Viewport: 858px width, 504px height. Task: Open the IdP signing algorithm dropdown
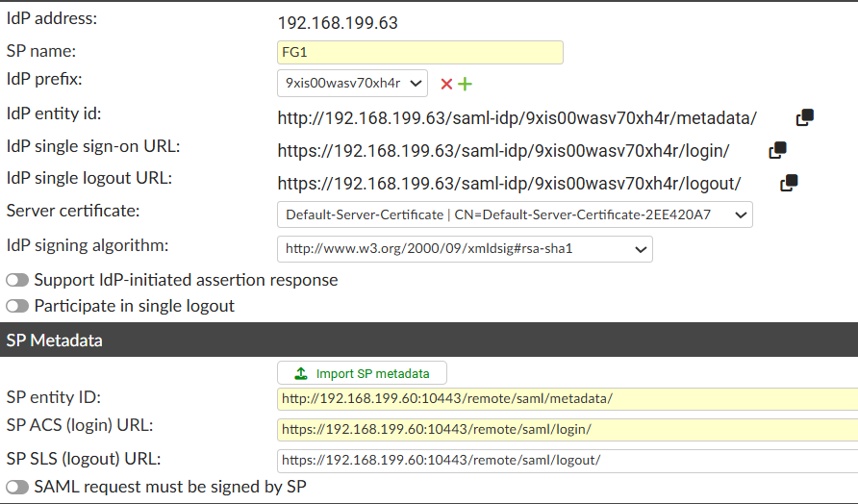[465, 249]
